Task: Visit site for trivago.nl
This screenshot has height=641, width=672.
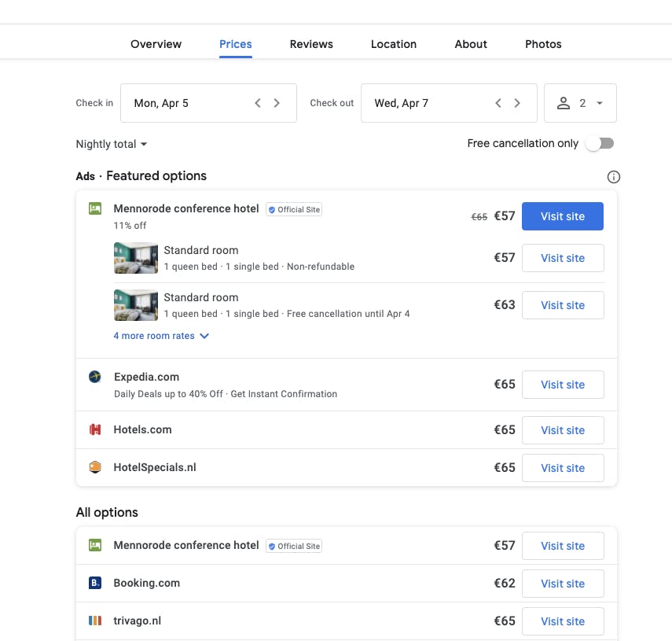Action: pos(563,621)
